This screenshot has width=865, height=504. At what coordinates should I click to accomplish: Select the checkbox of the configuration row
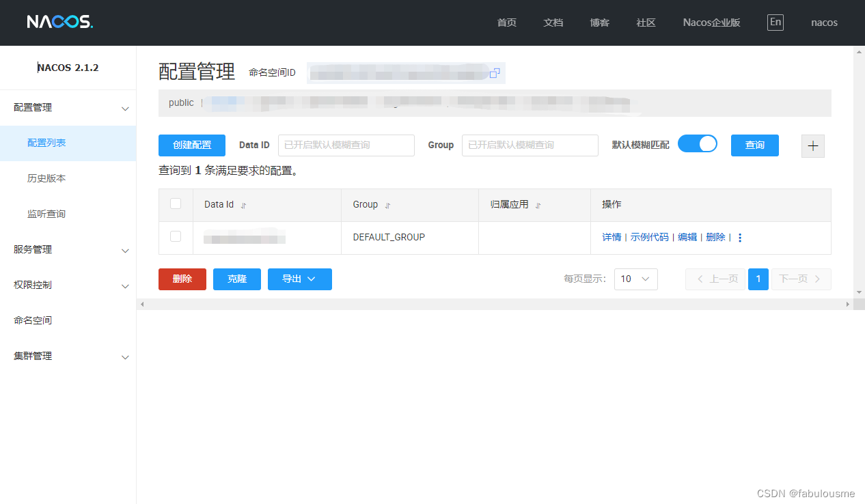tap(176, 236)
